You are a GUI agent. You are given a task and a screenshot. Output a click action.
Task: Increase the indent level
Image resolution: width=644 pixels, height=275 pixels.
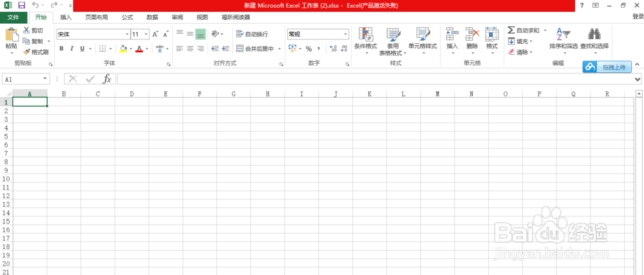[x=225, y=48]
